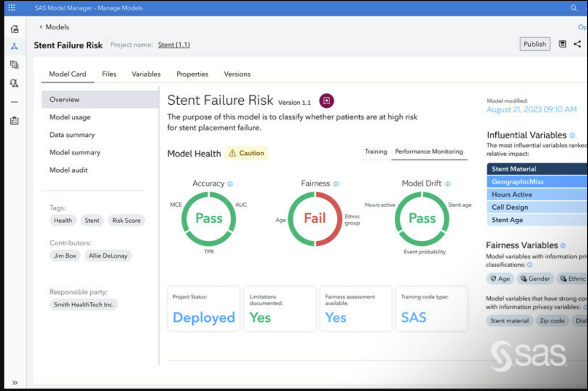Screen dimensions: 588x391
Task: Select the home icon in left sidebar
Action: pos(14,28)
